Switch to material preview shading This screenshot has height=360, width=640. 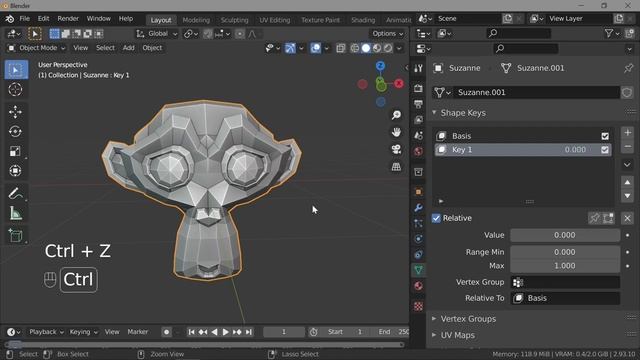click(x=377, y=48)
